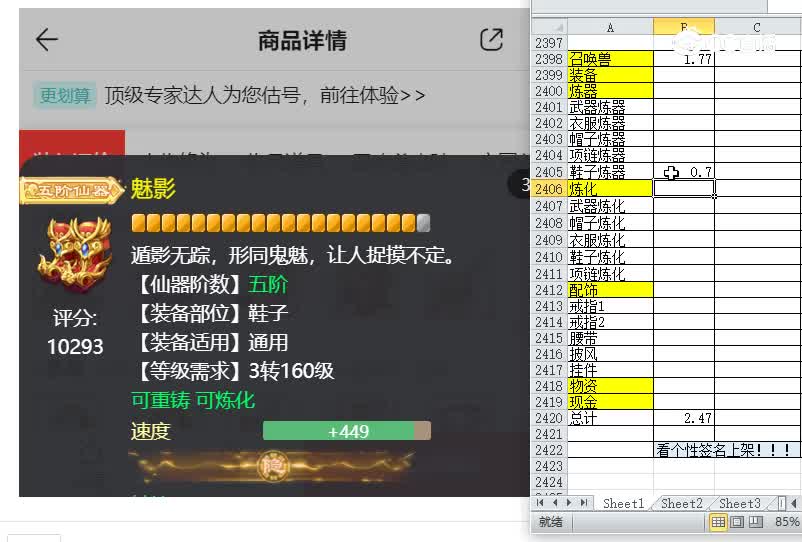The width and height of the screenshot is (802, 542).
Task: Jump to first sheet using navigation arrow
Action: coord(540,503)
